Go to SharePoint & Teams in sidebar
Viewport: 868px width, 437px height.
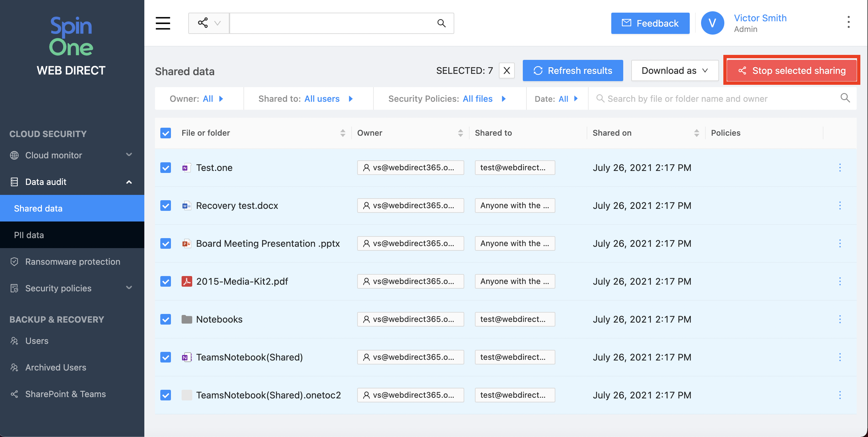point(66,394)
